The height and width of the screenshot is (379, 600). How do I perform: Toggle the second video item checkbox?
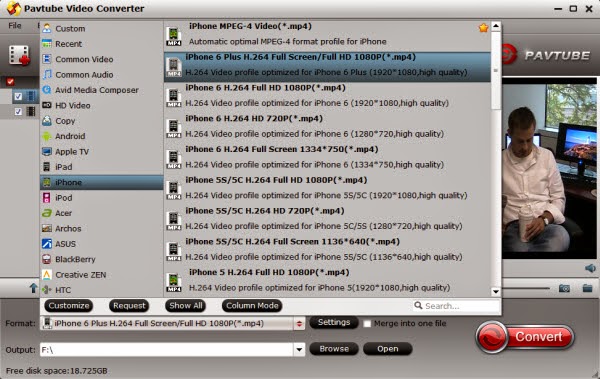(18, 111)
